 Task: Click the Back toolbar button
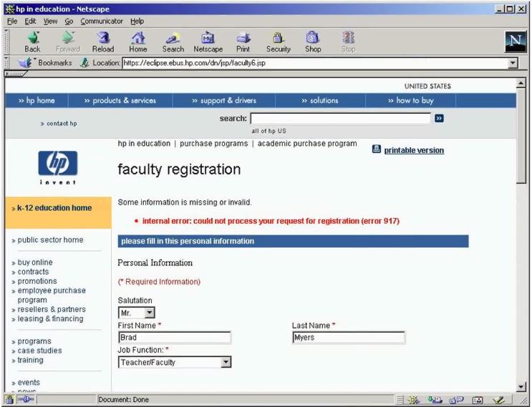click(x=32, y=41)
